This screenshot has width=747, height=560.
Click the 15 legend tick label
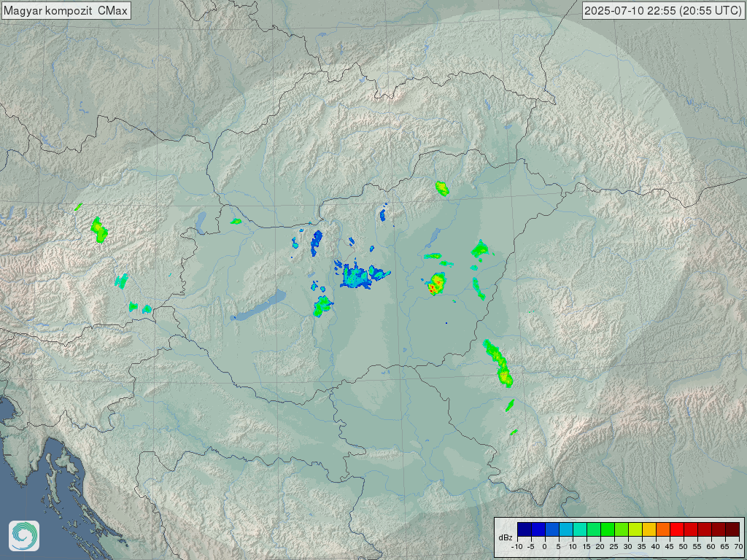[x=587, y=547]
